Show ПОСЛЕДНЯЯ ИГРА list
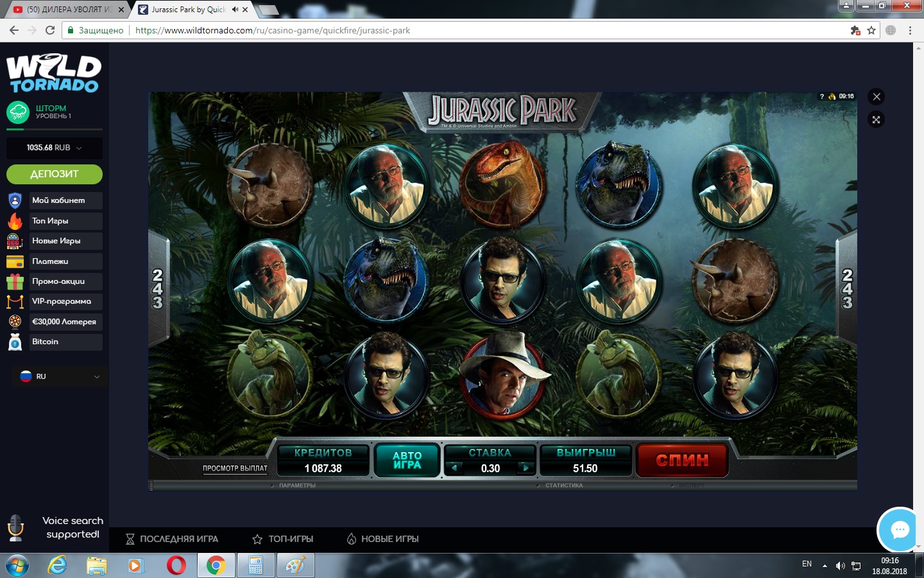This screenshot has height=578, width=924. (172, 539)
